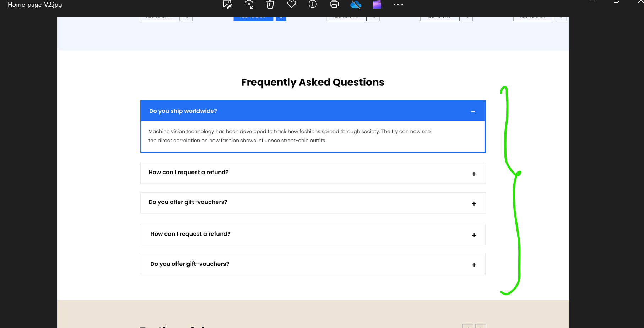Mark the photo as favorite with the heart
This screenshot has height=328, width=644.
[x=292, y=4]
